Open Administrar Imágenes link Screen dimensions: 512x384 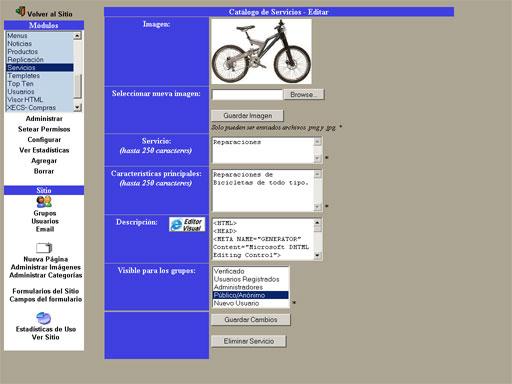46,267
